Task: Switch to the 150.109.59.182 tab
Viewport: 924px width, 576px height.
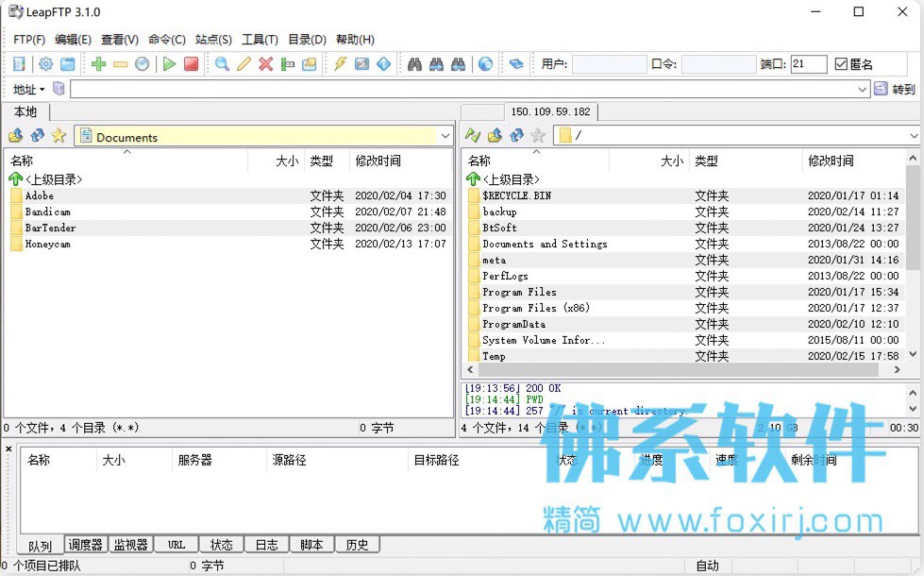Action: 550,111
